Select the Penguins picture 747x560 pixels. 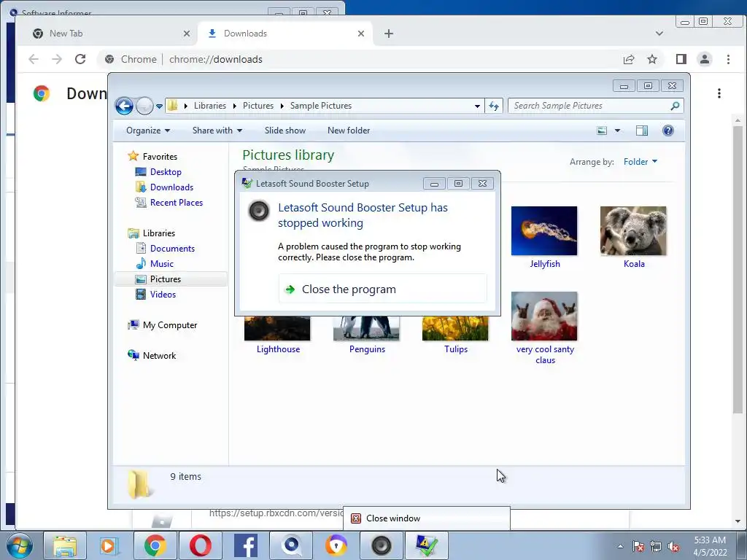coord(366,329)
